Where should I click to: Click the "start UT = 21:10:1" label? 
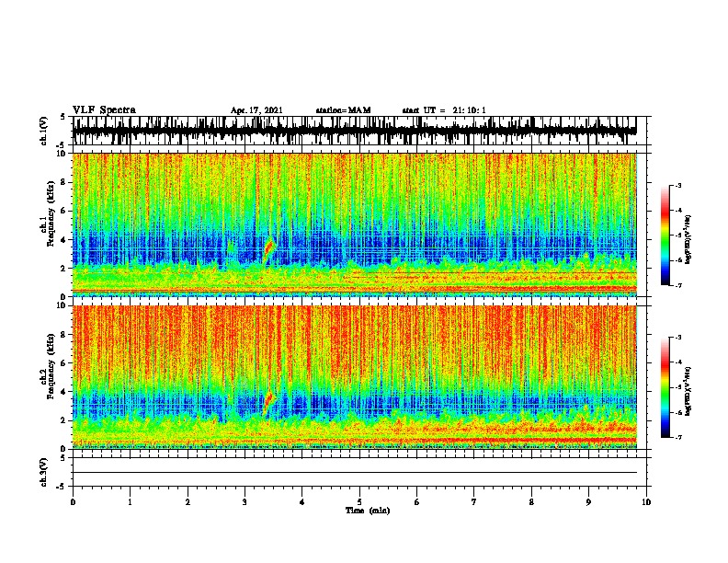pos(444,110)
